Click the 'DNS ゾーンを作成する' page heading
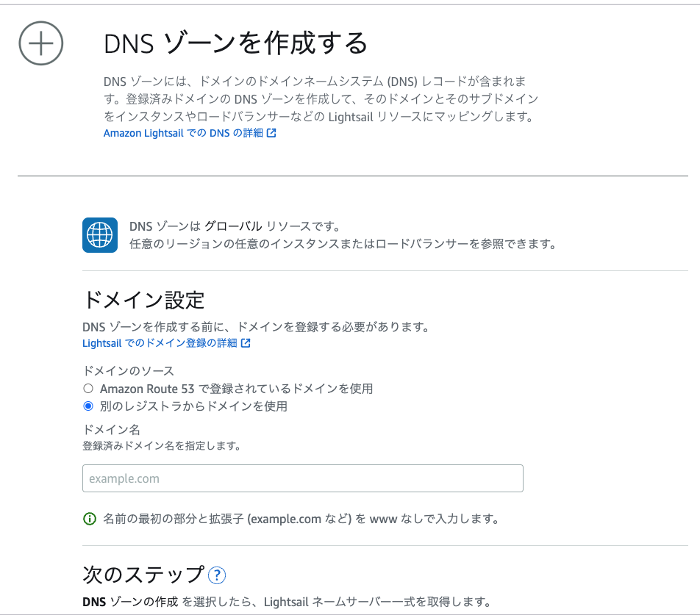This screenshot has width=700, height=615. (235, 43)
